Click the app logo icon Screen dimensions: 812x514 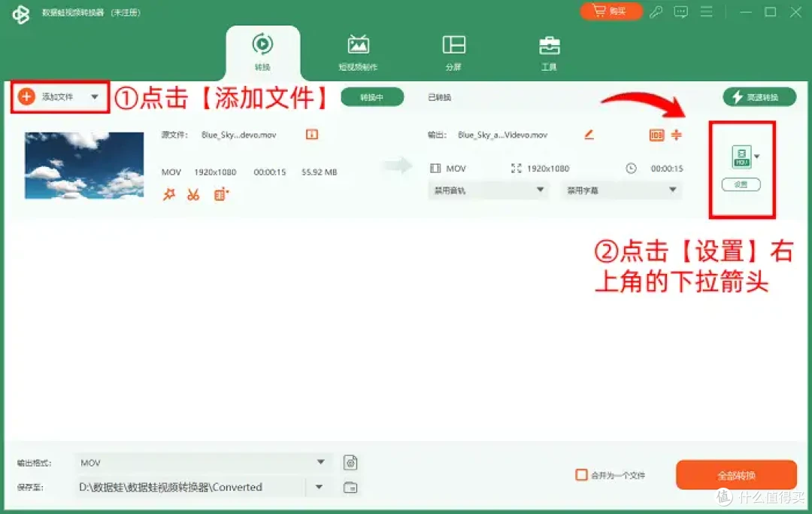pyautogui.click(x=21, y=14)
